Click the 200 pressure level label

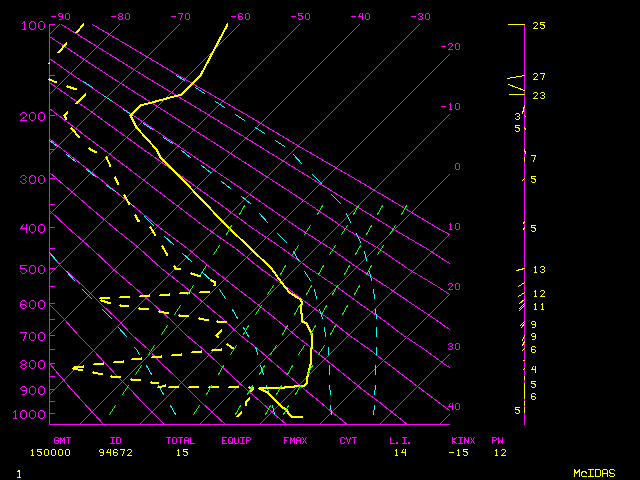[x=32, y=117]
